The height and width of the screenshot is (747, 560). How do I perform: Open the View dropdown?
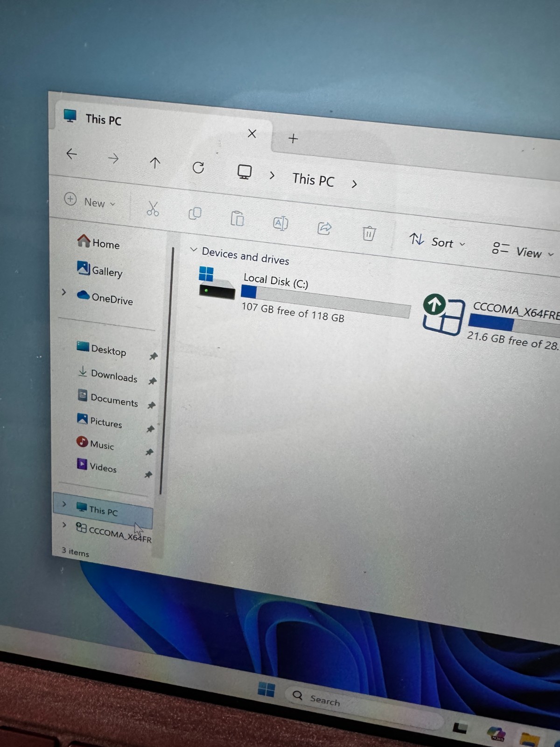click(x=523, y=251)
